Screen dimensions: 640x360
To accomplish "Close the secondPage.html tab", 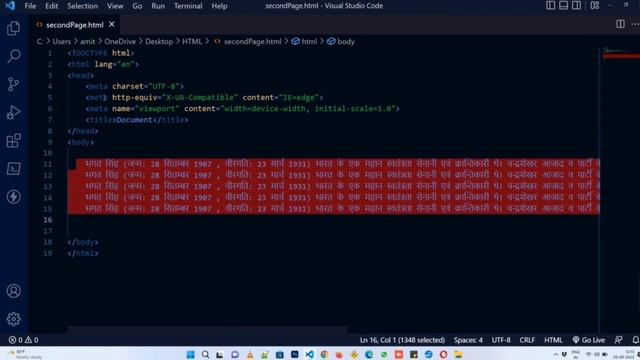I will point(111,24).
